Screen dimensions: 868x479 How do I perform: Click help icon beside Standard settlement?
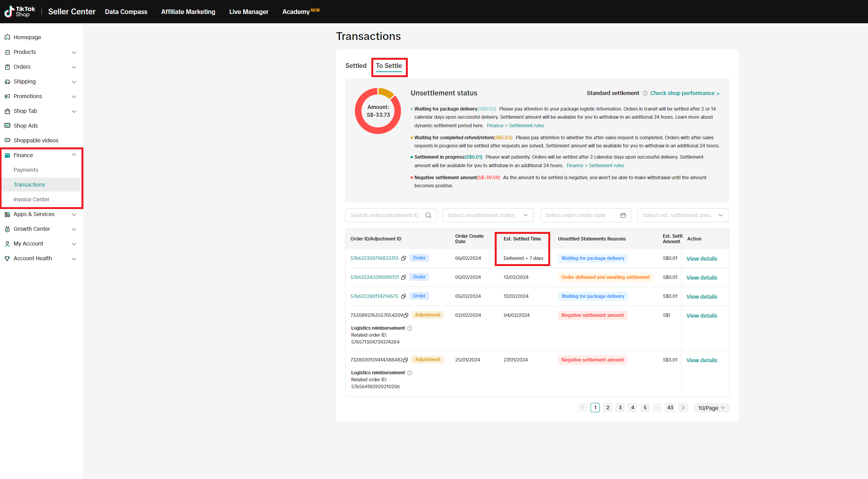tap(645, 93)
